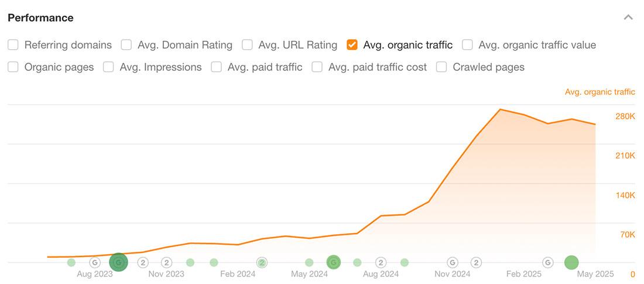Enable Avg. organic traffic value checkbox

467,45
